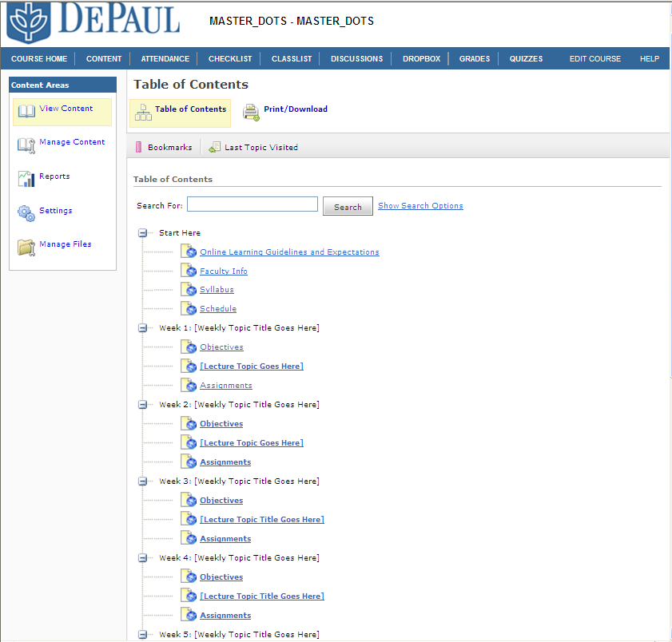This screenshot has width=672, height=642.
Task: Click the View Content book icon
Action: coord(26,111)
